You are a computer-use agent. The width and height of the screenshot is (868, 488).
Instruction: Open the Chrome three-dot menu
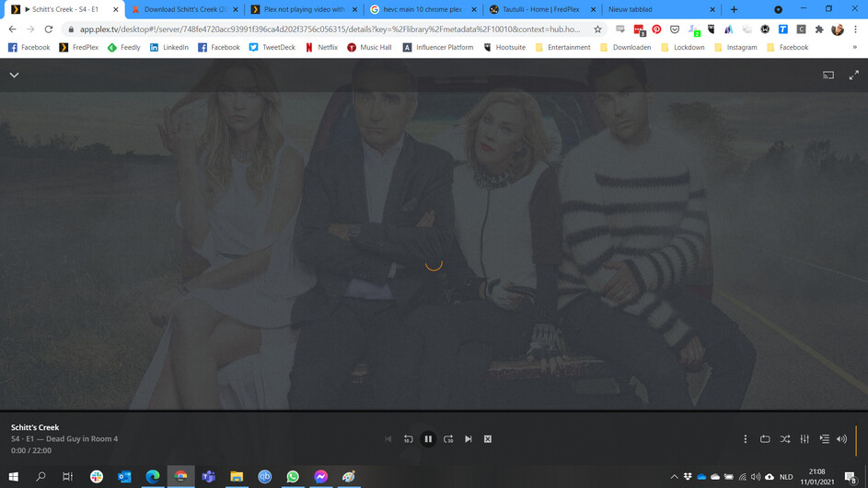click(855, 29)
